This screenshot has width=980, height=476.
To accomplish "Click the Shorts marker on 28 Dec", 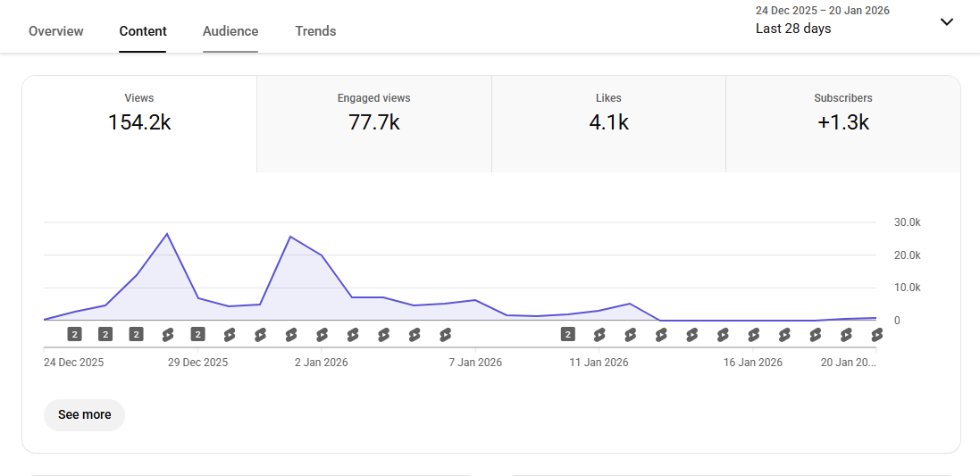I will [x=167, y=335].
